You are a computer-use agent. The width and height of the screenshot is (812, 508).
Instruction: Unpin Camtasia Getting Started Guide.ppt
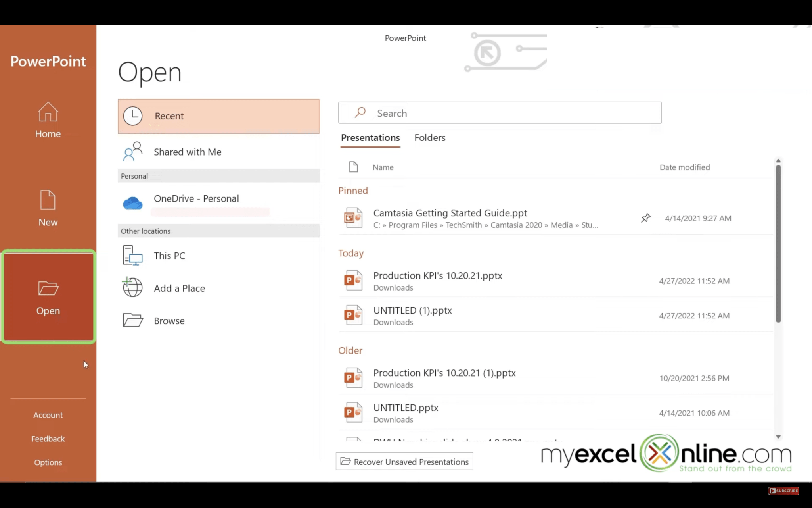(x=645, y=218)
